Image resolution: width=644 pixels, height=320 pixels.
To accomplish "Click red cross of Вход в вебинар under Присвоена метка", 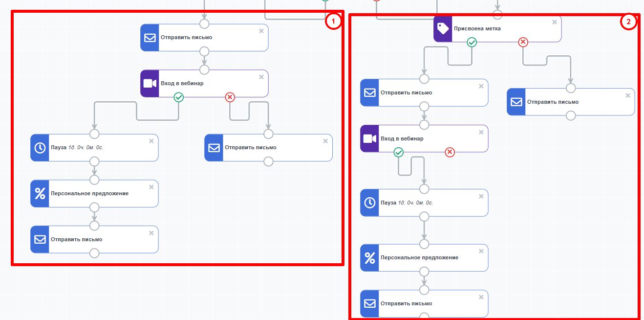I will [450, 153].
